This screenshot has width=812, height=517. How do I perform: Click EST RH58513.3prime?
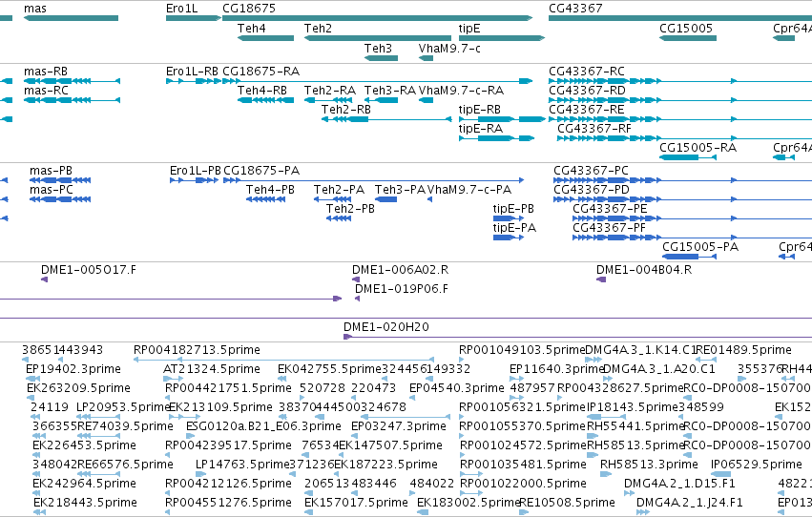tap(606, 473)
